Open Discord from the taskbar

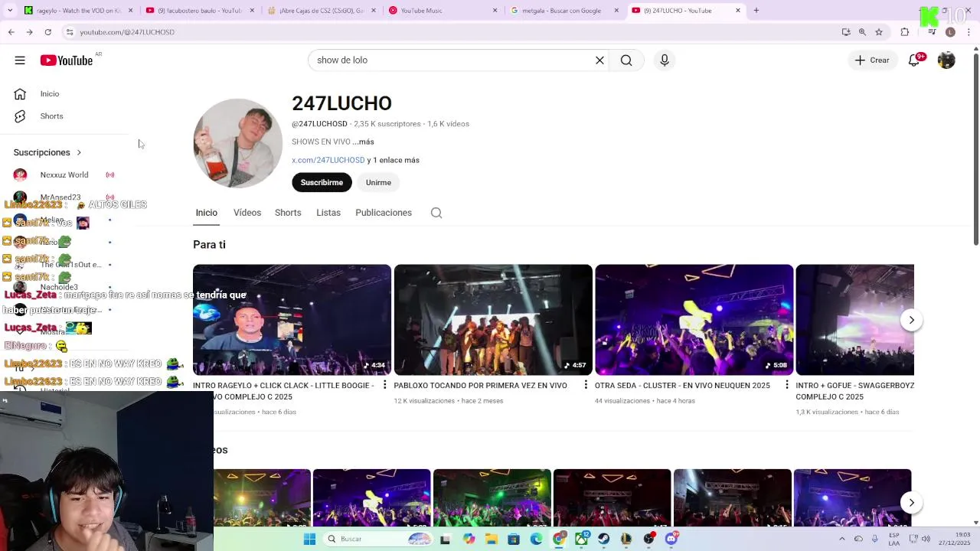point(671,539)
